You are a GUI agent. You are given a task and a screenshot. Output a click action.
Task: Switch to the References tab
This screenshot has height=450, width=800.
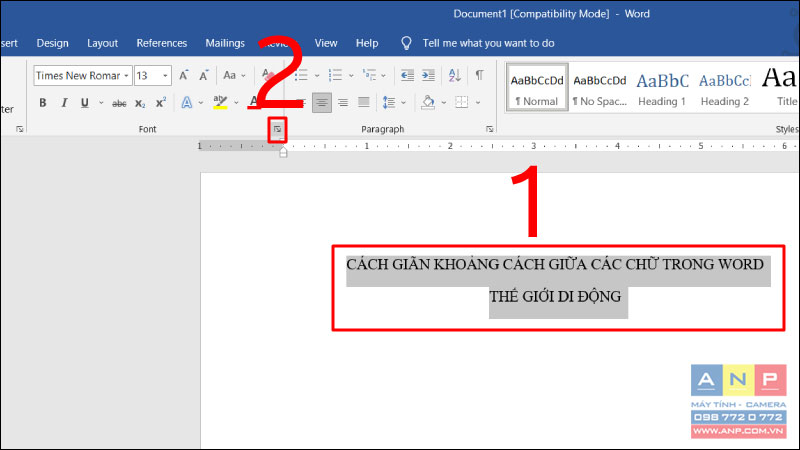(162, 43)
